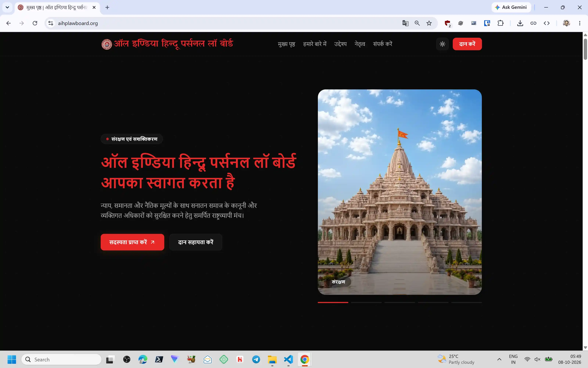Click the दान सहायता करें button
Image resolution: width=588 pixels, height=368 pixels.
click(x=196, y=242)
